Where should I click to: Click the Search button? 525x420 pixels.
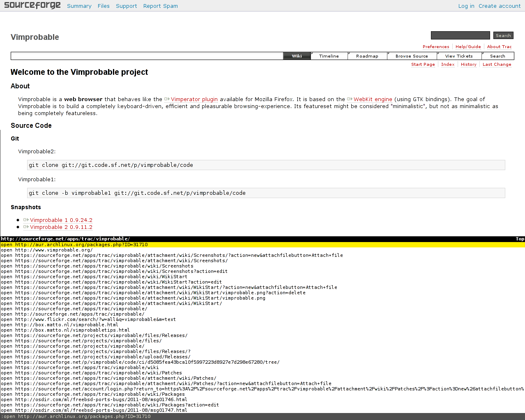[503, 35]
